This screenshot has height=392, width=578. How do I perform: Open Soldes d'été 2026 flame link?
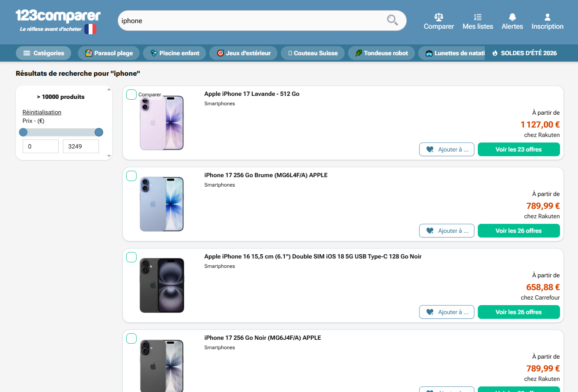point(524,53)
